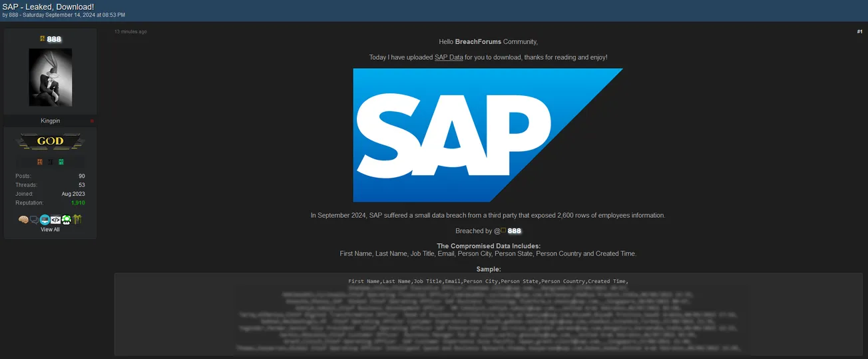Click the green badge under GOD banner
This screenshot has height=359, width=868.
point(61,162)
